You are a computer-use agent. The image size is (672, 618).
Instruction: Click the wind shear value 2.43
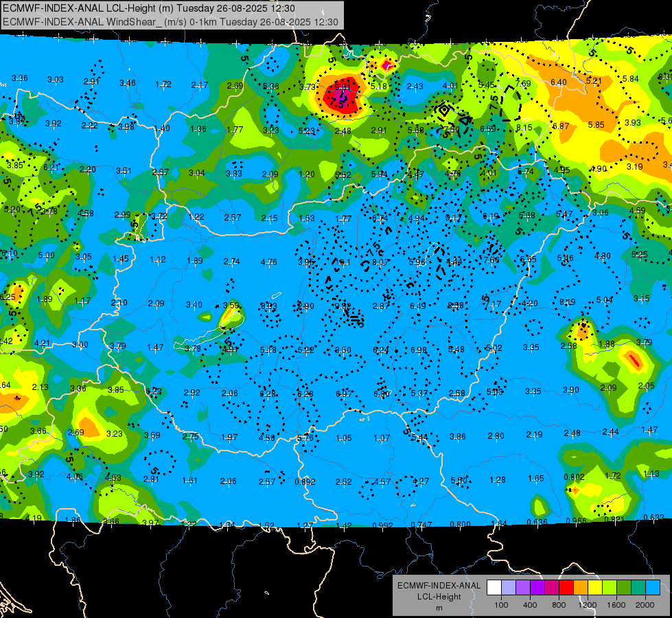(415, 87)
